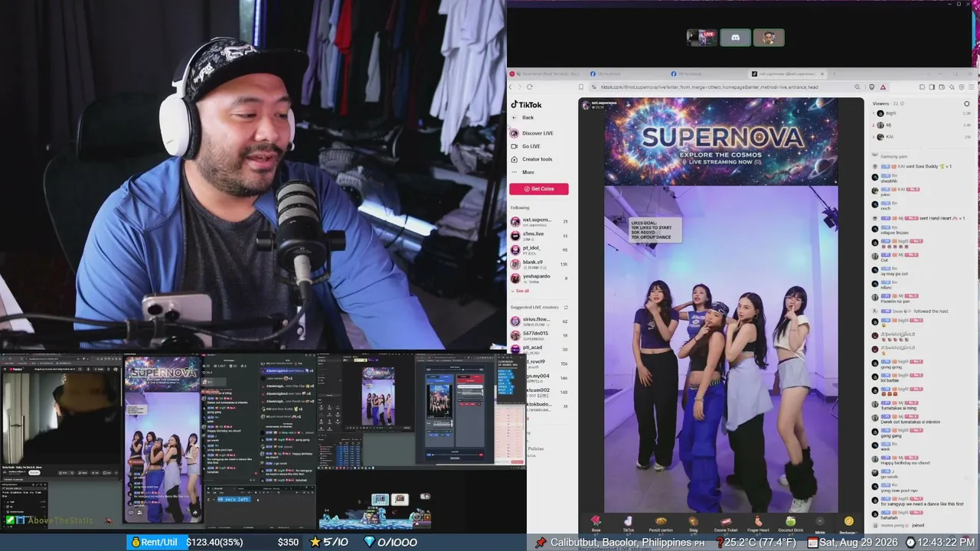Expand the More menu in TikTok sidebar

[524, 172]
